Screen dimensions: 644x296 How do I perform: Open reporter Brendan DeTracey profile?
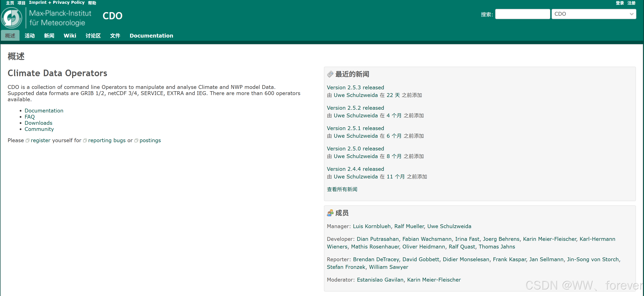[x=376, y=260]
